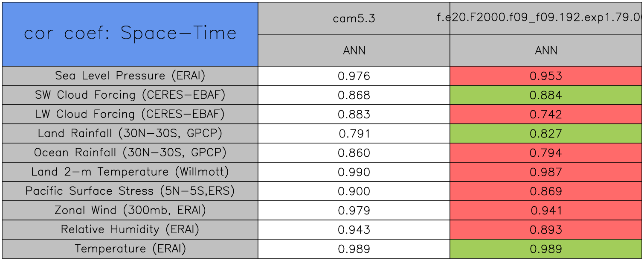Viewport: 644px width, 261px height.
Task: Select the Land Rainfall (30N-30S, GPCP) row
Action: 130,134
